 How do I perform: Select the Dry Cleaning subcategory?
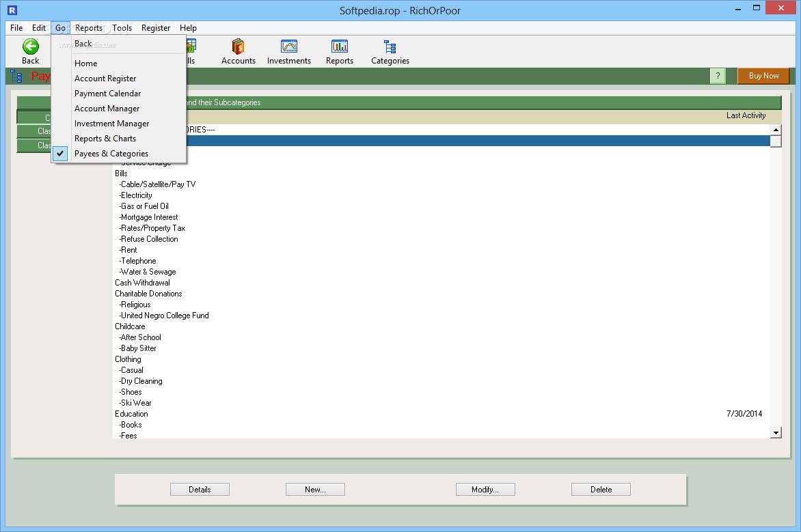point(141,381)
